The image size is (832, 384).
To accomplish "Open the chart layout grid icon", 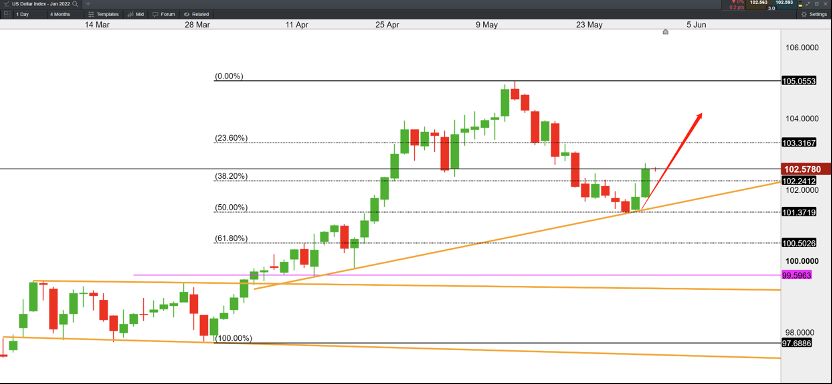I will coord(7,14).
